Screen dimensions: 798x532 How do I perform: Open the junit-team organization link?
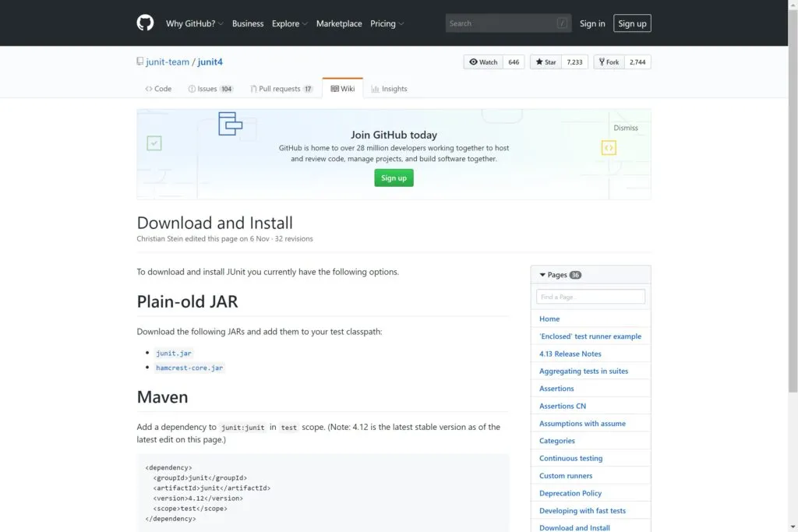[x=168, y=62]
